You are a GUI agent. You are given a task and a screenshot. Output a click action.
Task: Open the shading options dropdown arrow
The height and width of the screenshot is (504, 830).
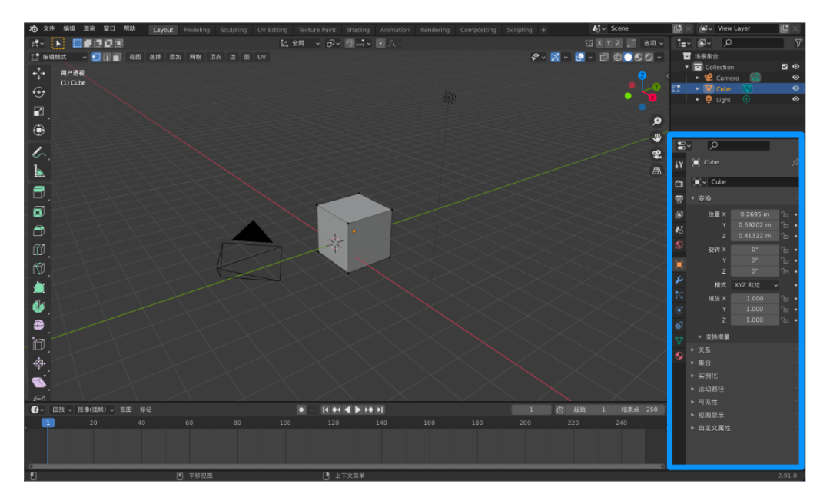[659, 57]
